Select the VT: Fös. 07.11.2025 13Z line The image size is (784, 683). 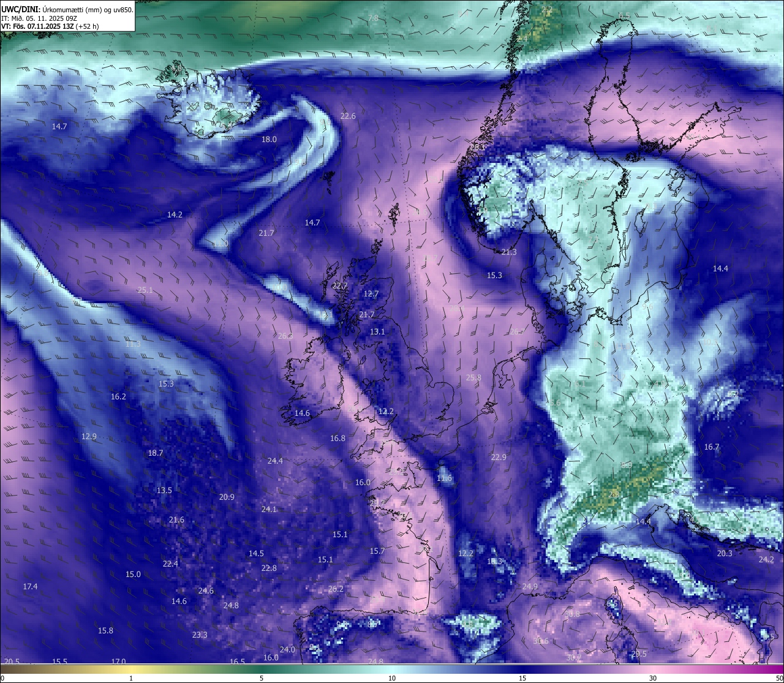[x=50, y=26]
